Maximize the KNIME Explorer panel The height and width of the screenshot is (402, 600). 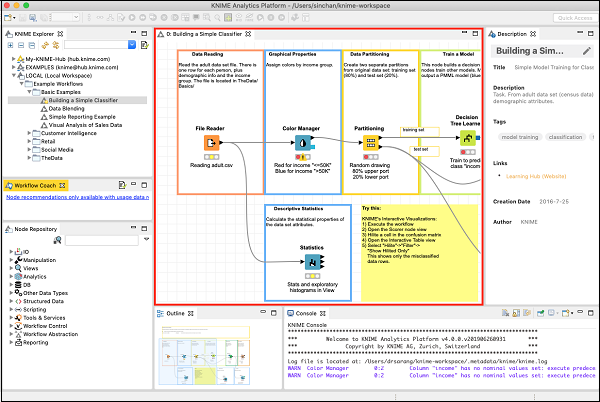143,33
